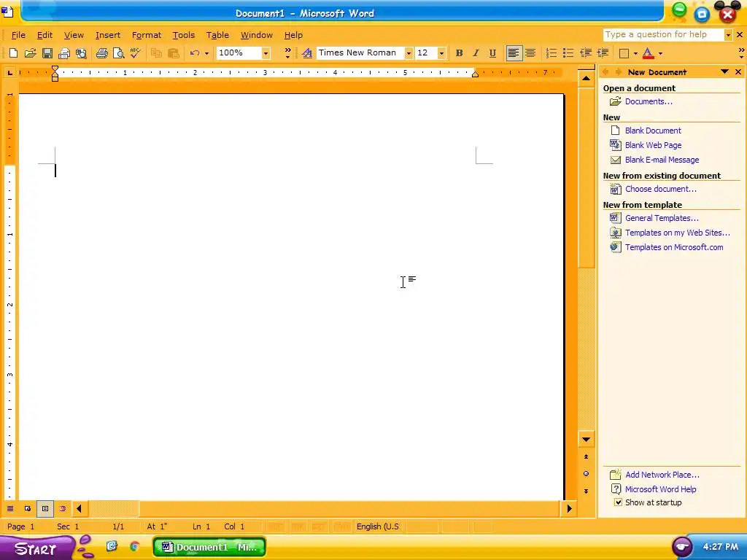Viewport: 747px width, 560px height.
Task: Click the Blank E-mail Message link
Action: tap(662, 160)
